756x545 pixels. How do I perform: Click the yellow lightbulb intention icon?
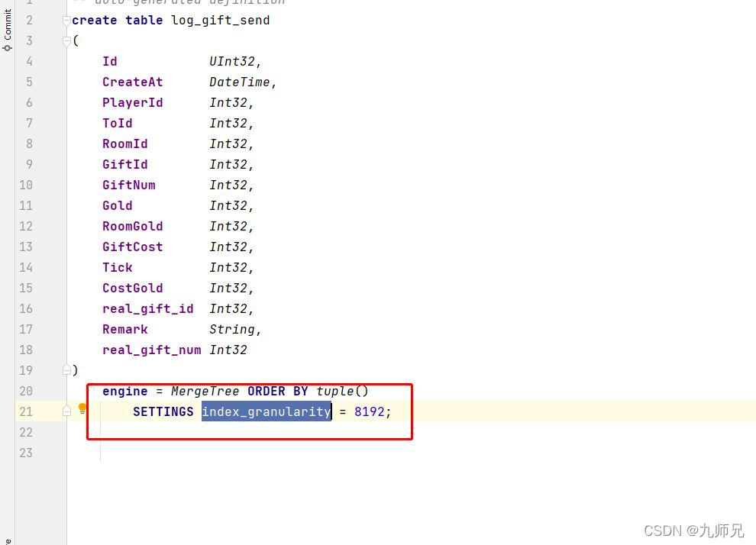82,409
